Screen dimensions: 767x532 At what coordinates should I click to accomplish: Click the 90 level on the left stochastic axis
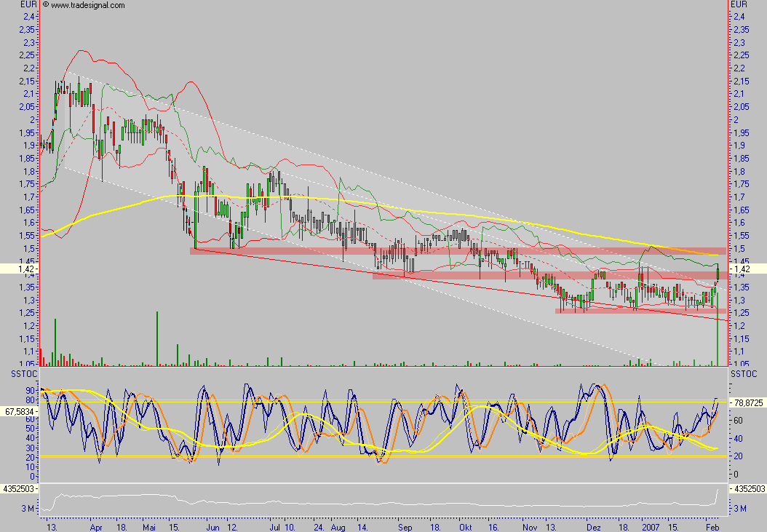pos(31,391)
